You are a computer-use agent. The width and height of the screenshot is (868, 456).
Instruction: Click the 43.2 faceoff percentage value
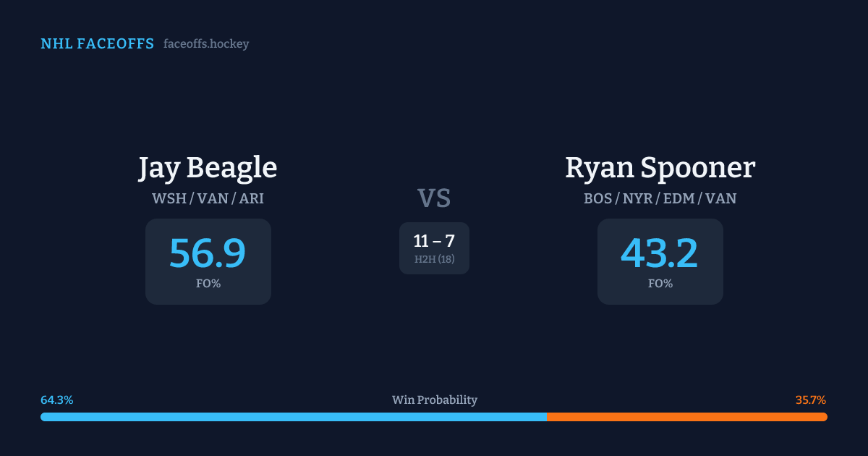660,253
